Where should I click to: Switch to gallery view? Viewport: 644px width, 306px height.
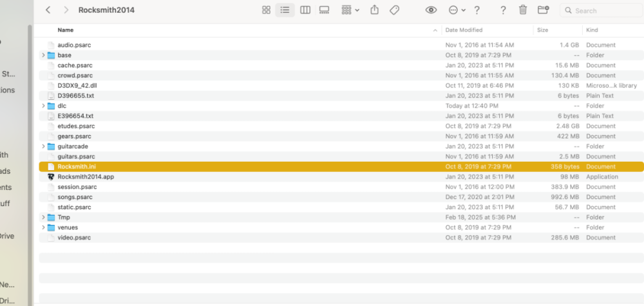pos(325,10)
